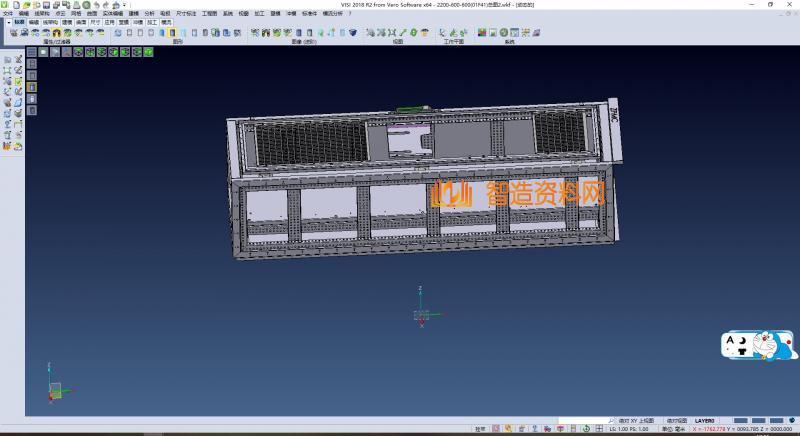The height and width of the screenshot is (436, 800).
Task: Toggle the first snap icon after 捕捉
Action: 497,429
